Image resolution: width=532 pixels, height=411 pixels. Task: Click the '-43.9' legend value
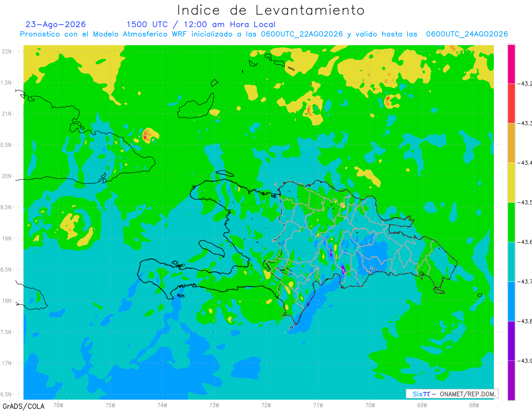coord(524,360)
